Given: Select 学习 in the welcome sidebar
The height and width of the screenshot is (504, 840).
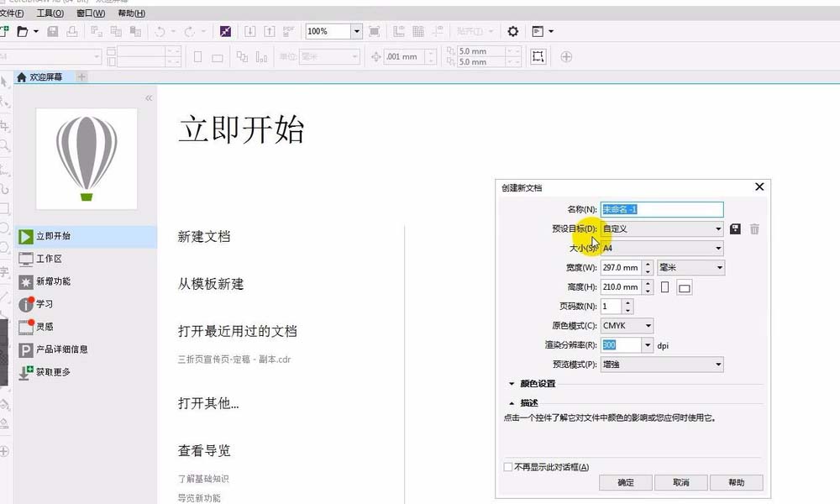Looking at the screenshot, I should pyautogui.click(x=86, y=304).
